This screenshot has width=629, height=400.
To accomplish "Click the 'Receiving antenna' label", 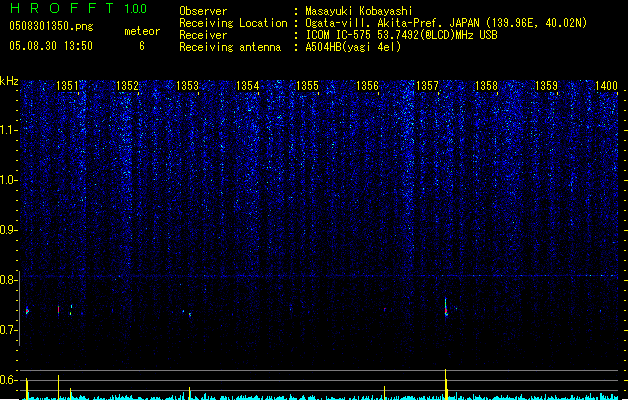I will click(230, 47).
